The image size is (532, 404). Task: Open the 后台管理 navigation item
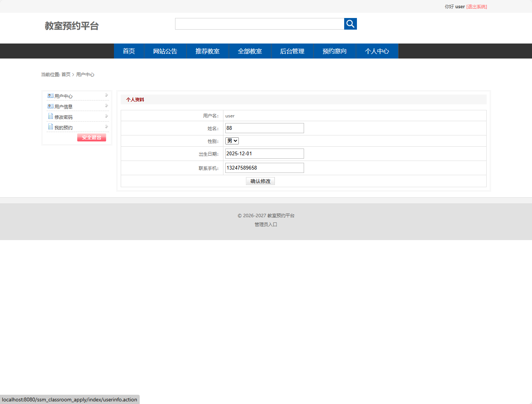pyautogui.click(x=292, y=51)
